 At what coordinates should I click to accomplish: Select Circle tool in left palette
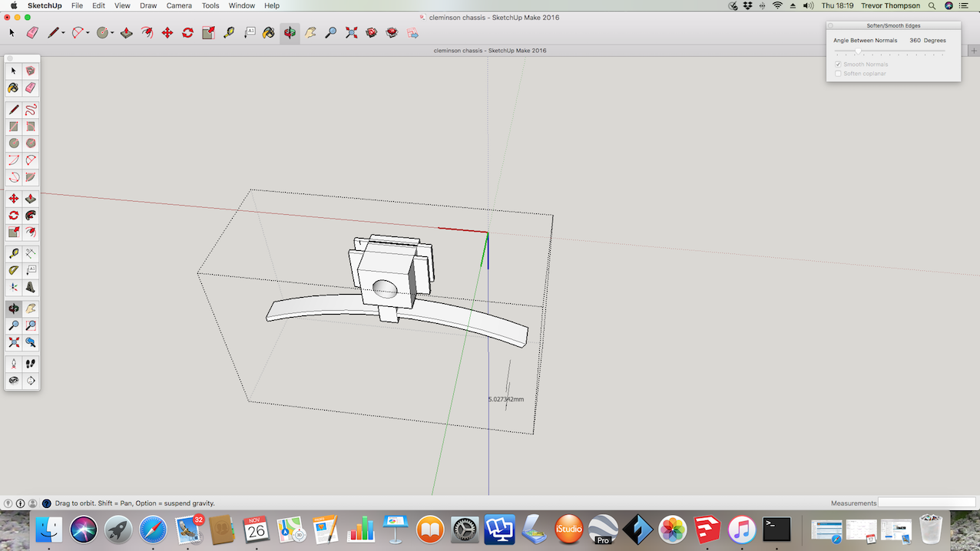(x=14, y=144)
